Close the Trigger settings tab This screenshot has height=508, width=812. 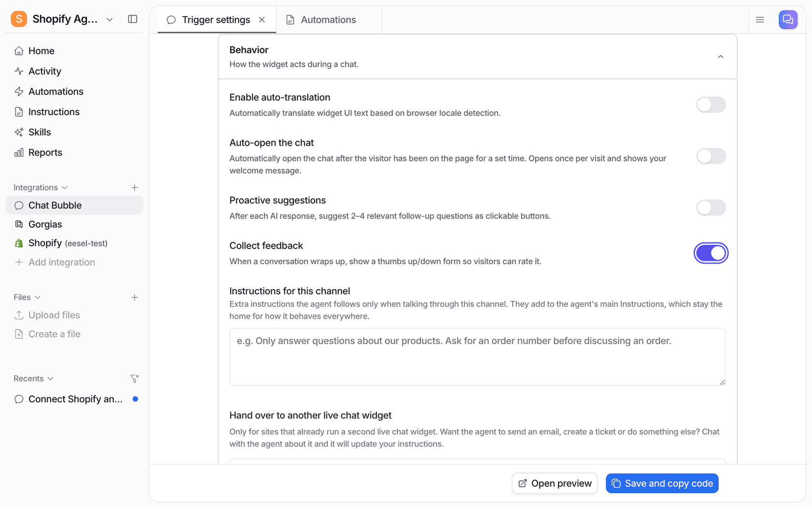tap(262, 19)
